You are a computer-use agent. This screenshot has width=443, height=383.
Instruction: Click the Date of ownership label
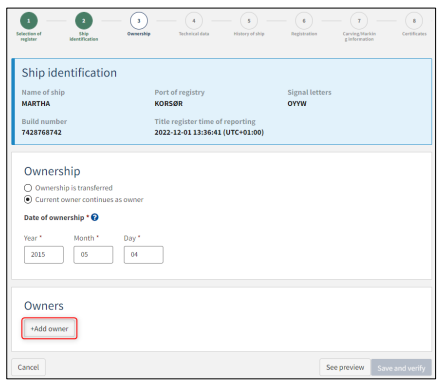[54, 218]
